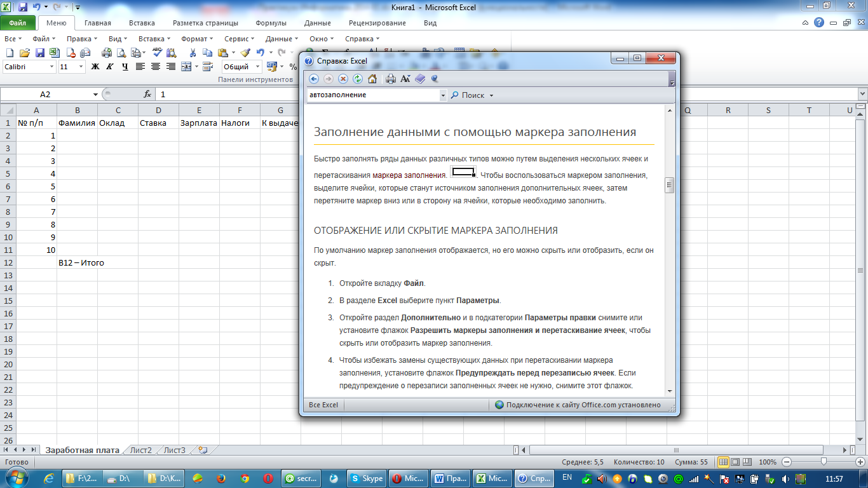Click the Paste clipboard icon
The image size is (868, 488).
pyautogui.click(x=222, y=53)
